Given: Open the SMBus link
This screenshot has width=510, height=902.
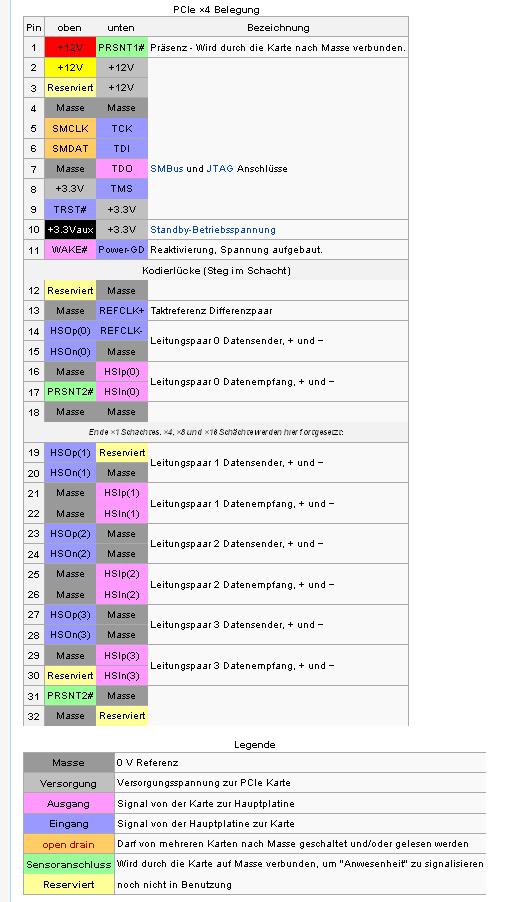Looking at the screenshot, I should pos(167,169).
